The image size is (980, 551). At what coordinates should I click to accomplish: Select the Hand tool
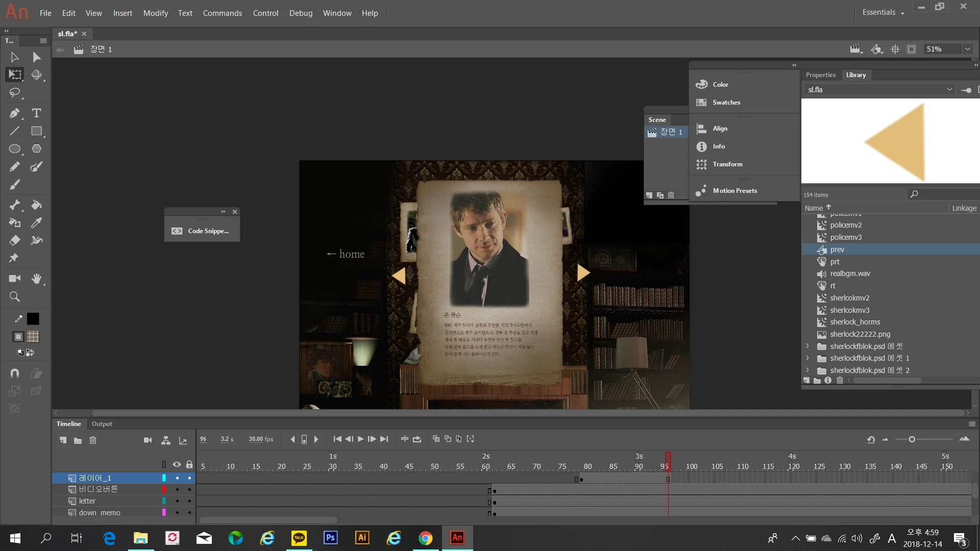(36, 279)
